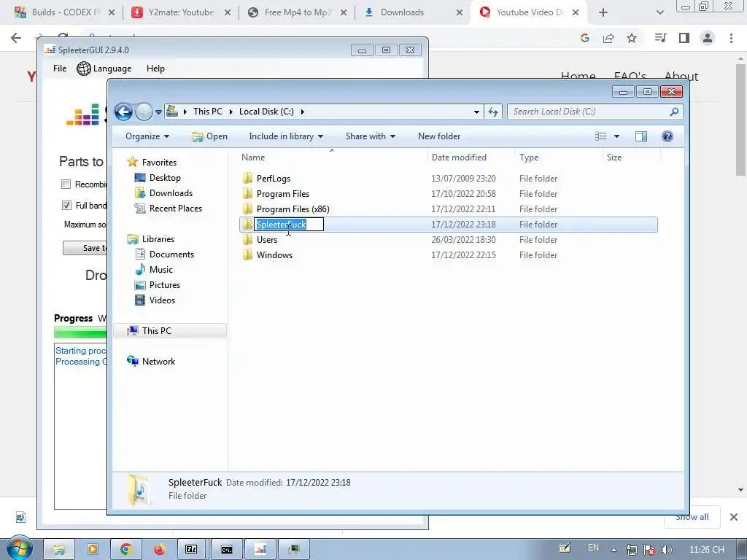Click the change your view icon
The width and height of the screenshot is (747, 560).
pyautogui.click(x=601, y=136)
